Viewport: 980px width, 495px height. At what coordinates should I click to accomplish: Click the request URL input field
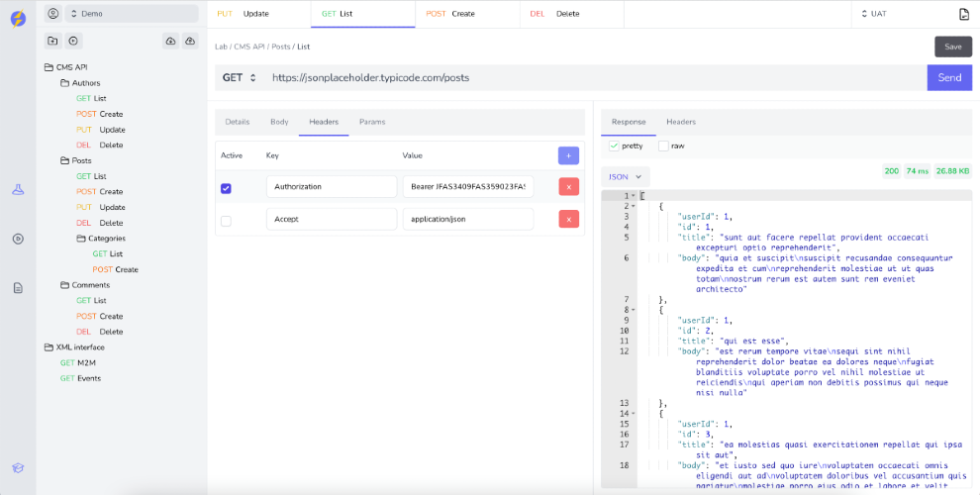pyautogui.click(x=594, y=77)
